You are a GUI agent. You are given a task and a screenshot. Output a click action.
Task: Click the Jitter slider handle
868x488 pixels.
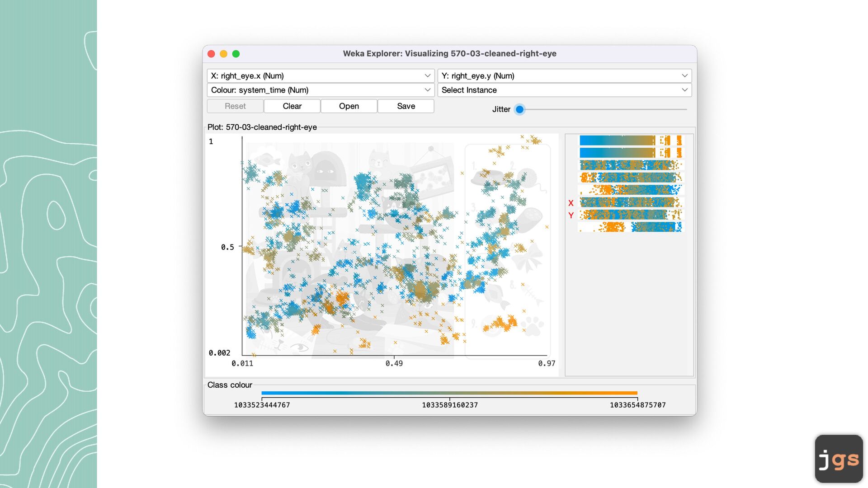(x=519, y=109)
